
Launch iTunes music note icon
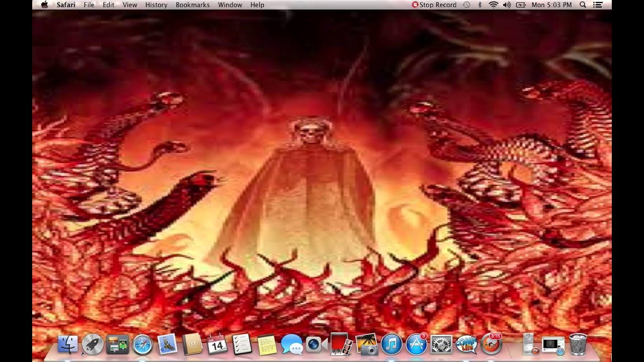click(391, 344)
